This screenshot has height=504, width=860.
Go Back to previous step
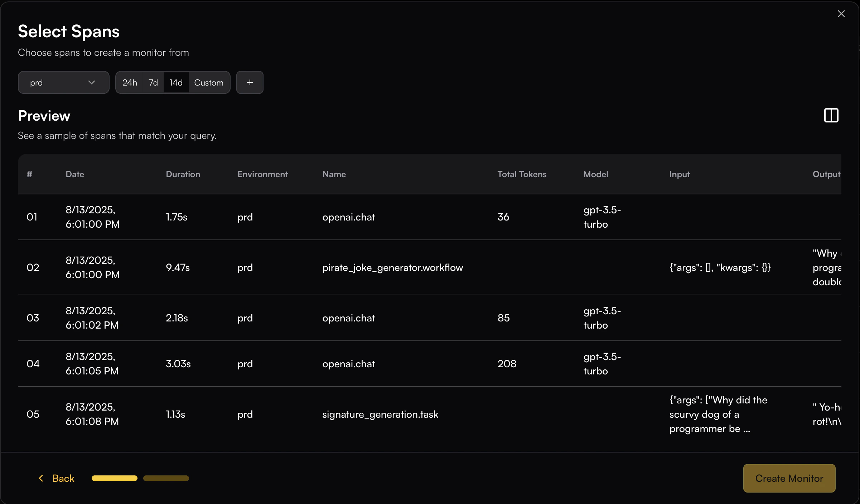tap(63, 478)
